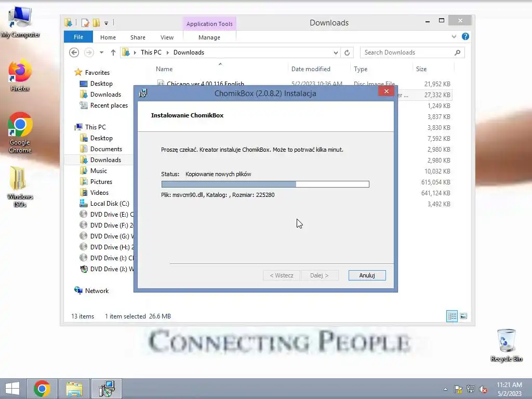Open the File menu in Explorer

point(78,37)
